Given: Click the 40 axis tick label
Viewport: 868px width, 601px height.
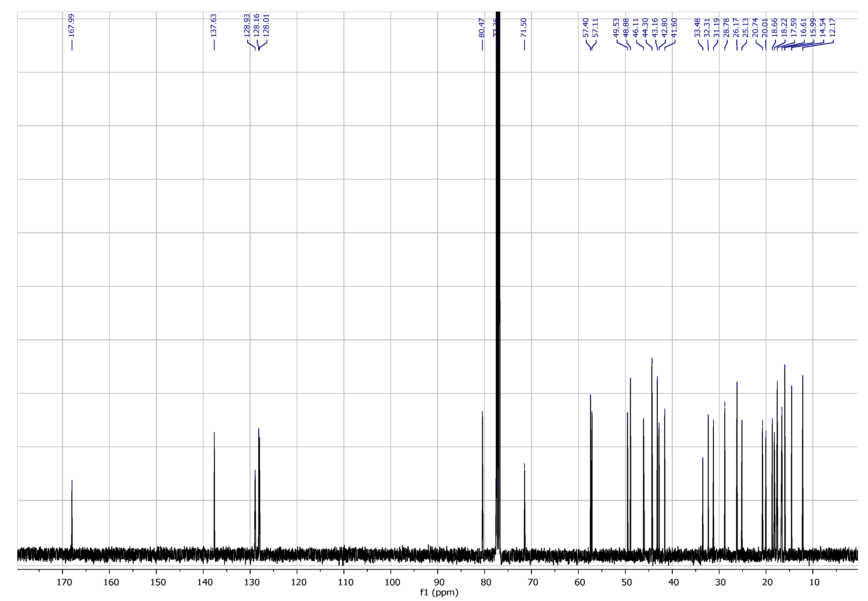Looking at the screenshot, I should [674, 583].
